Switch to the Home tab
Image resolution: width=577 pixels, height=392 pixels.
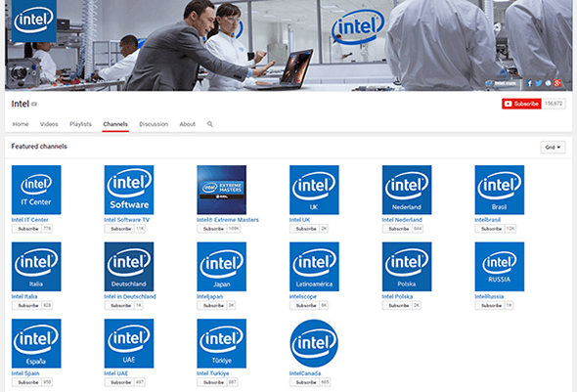[x=21, y=124]
